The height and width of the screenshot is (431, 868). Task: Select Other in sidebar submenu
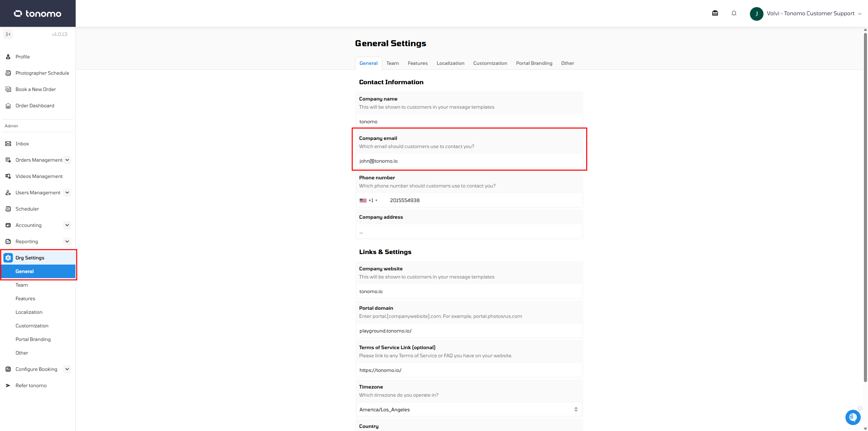[22, 353]
